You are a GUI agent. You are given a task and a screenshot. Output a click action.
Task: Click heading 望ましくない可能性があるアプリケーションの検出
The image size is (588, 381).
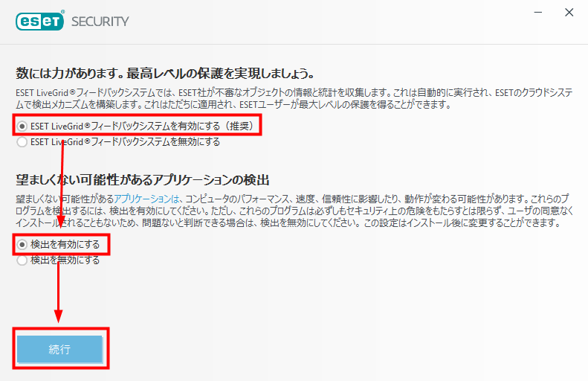click(x=143, y=180)
